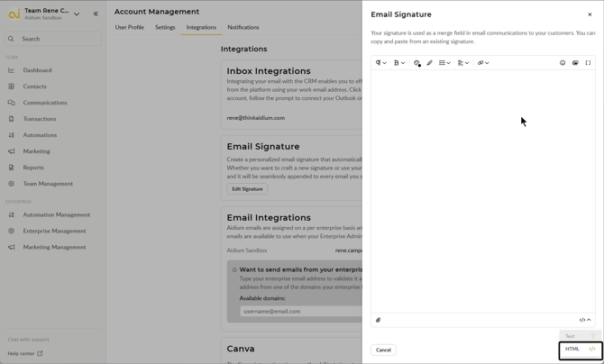Click the Edit Signature button
604x364 pixels.
(x=247, y=189)
